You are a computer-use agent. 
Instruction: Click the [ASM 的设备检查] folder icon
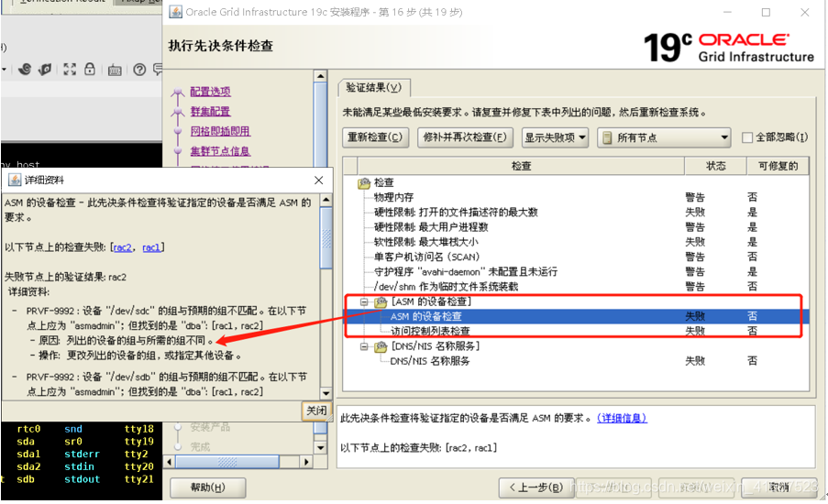381,301
